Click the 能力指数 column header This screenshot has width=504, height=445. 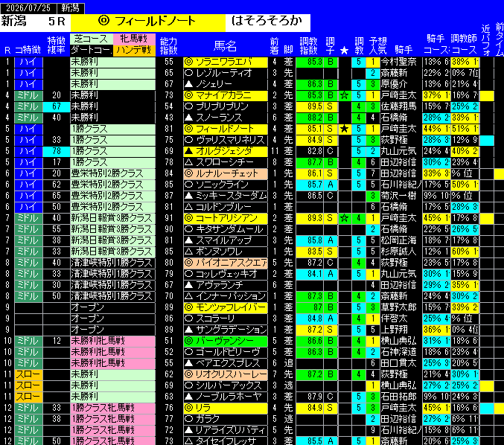(x=169, y=45)
